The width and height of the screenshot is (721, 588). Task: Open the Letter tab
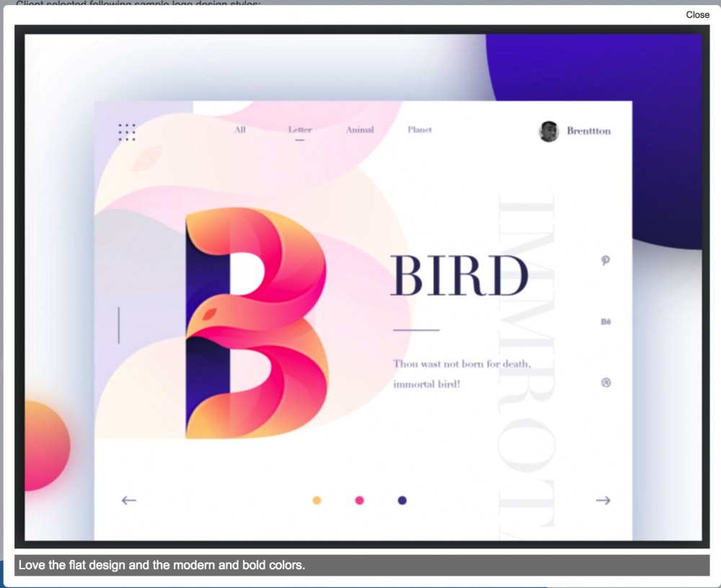pyautogui.click(x=300, y=130)
